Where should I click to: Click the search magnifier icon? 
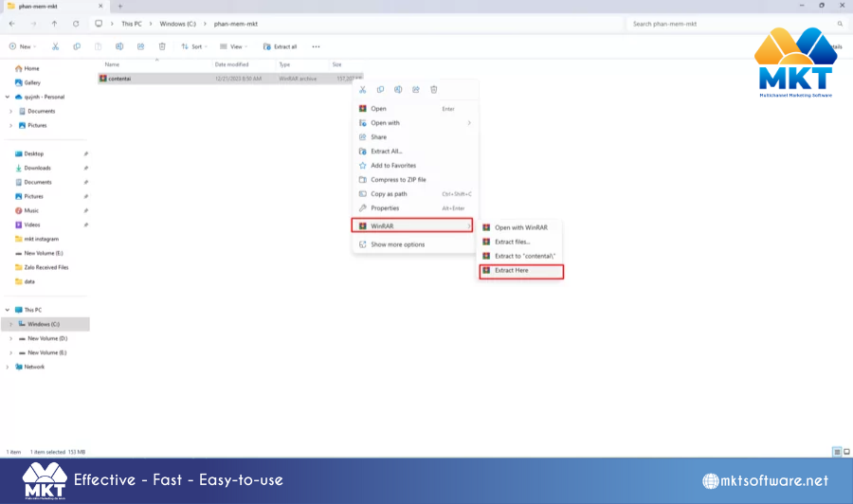coord(840,24)
